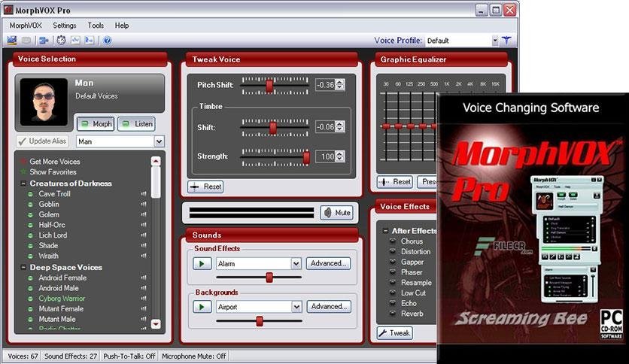Image resolution: width=629 pixels, height=364 pixels.
Task: Play the Alarm sound effect
Action: (202, 263)
